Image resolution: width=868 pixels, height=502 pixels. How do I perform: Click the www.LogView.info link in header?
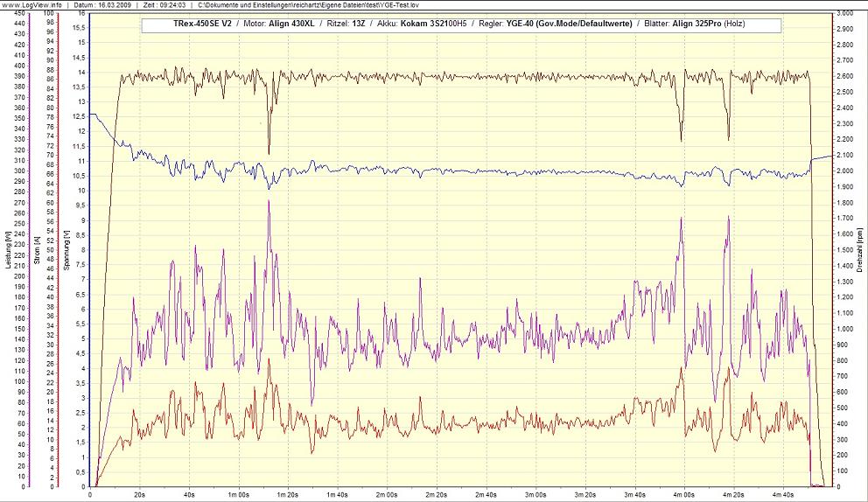click(32, 4)
